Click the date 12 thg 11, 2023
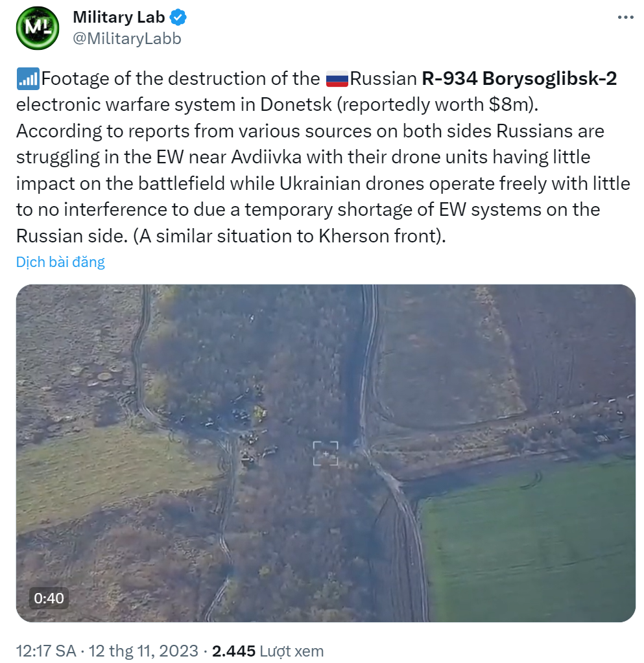Viewport: 644px width, 663px height. [143, 650]
